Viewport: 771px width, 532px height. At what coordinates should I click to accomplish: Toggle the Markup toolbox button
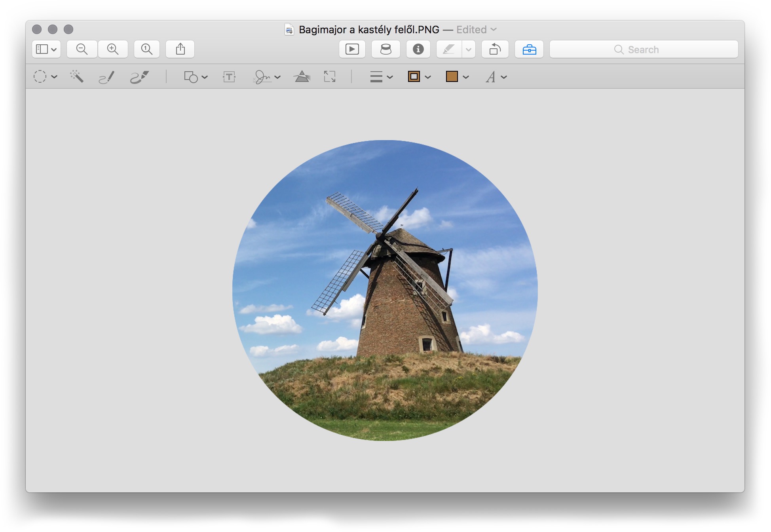pyautogui.click(x=529, y=49)
